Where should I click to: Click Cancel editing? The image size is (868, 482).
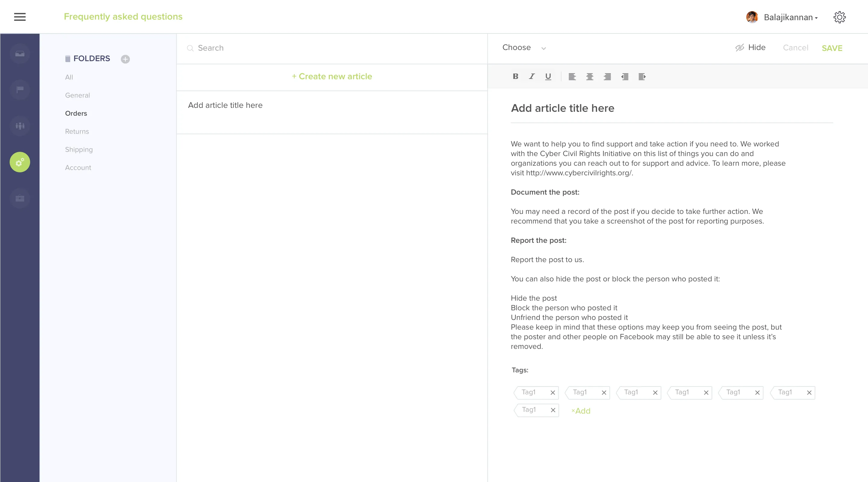point(795,48)
